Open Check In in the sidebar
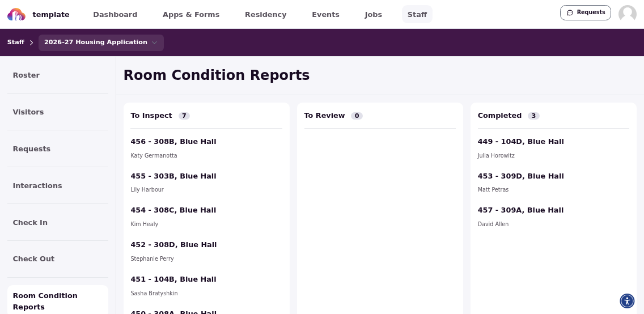The image size is (644, 314). click(58, 223)
